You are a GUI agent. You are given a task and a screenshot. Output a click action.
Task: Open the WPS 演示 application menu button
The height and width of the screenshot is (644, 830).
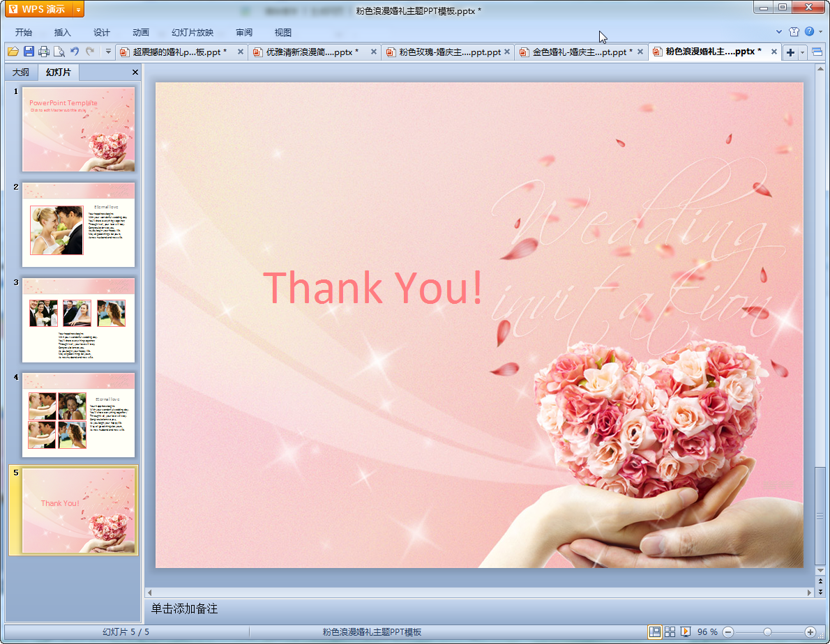pos(38,9)
